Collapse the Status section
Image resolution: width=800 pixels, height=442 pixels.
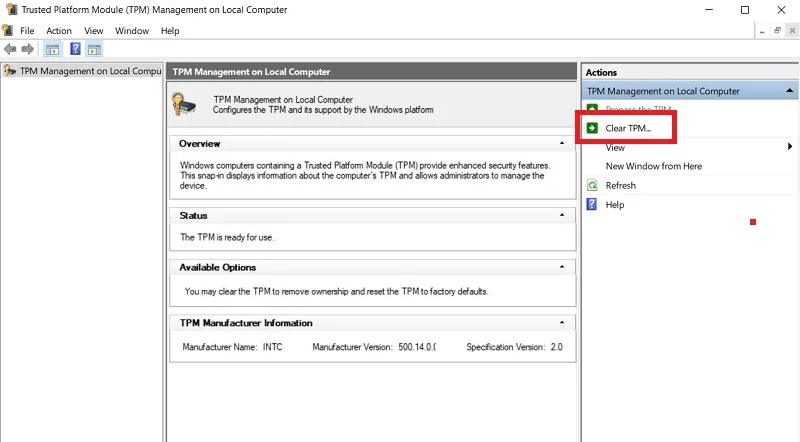tap(562, 215)
